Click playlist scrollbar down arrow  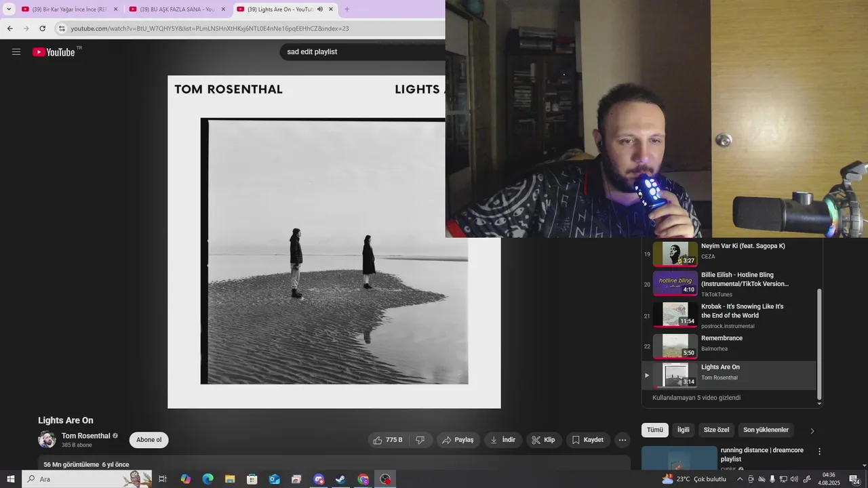coord(819,403)
